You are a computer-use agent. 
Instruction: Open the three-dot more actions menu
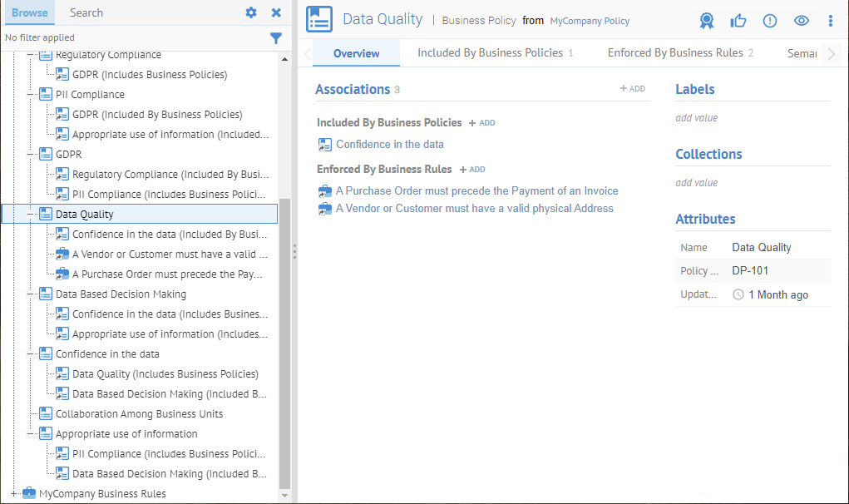pos(830,21)
